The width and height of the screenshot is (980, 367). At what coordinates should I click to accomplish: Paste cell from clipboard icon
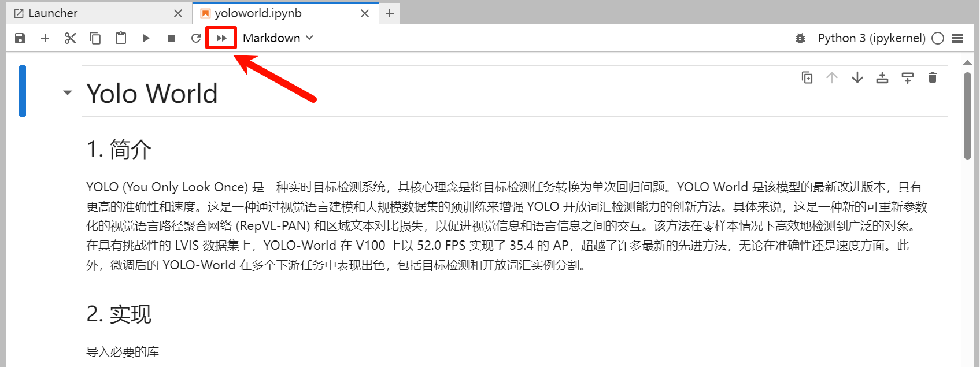click(x=121, y=38)
